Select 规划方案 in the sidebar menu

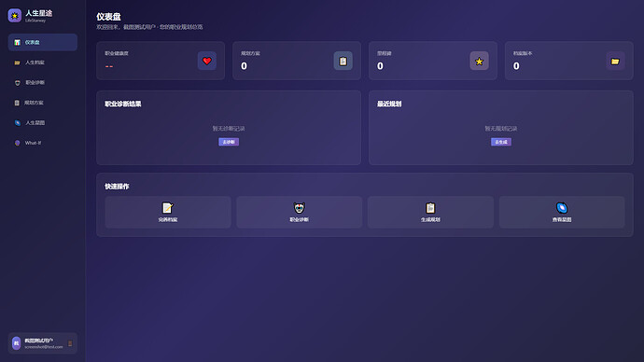tap(43, 103)
